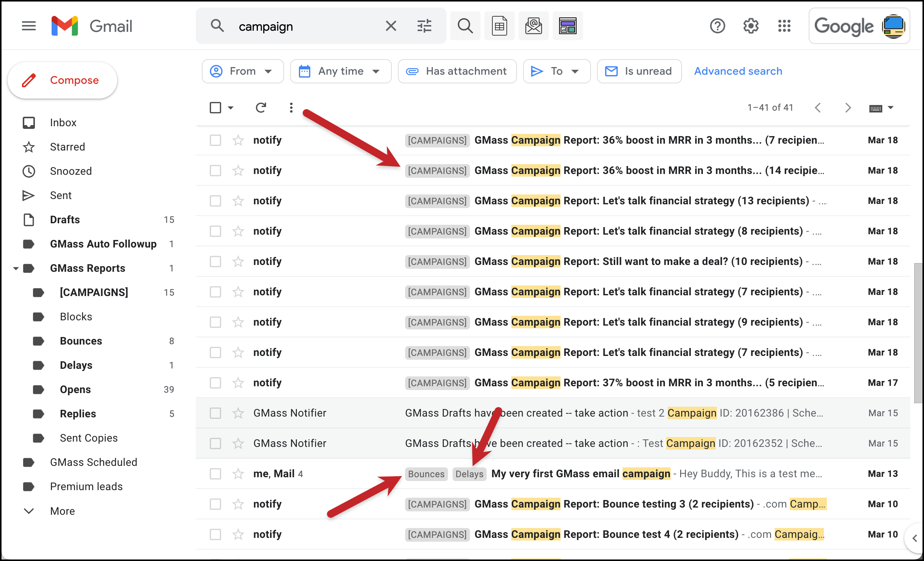
Task: Open the Any time filter dropdown
Action: pyautogui.click(x=341, y=71)
